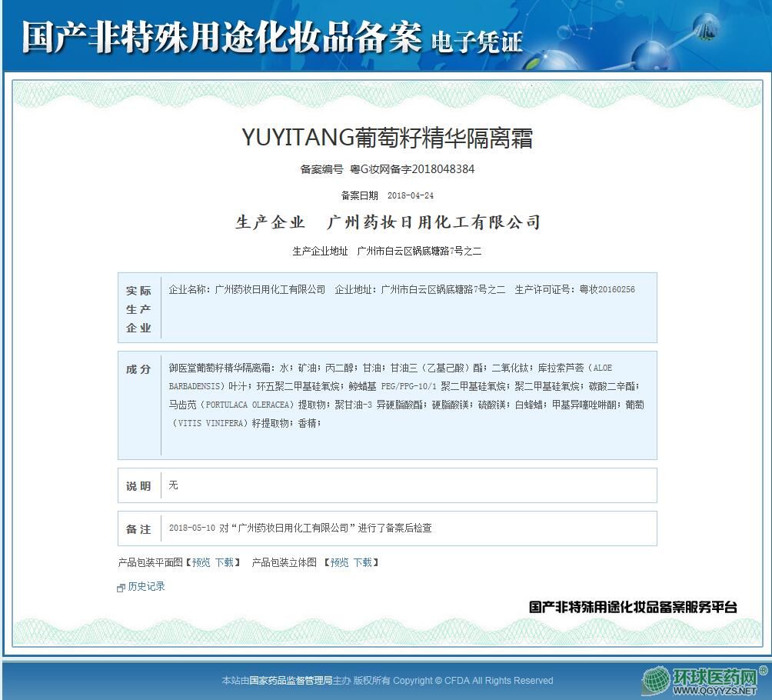Viewport: 772px width, 700px height.
Task: Click the 备案编号 registration number text
Action: pos(387,169)
